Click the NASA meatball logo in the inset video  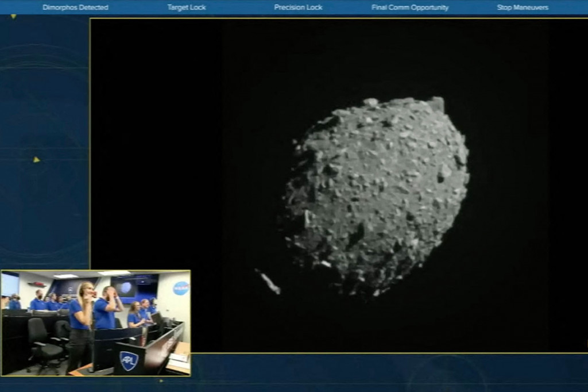tap(181, 288)
